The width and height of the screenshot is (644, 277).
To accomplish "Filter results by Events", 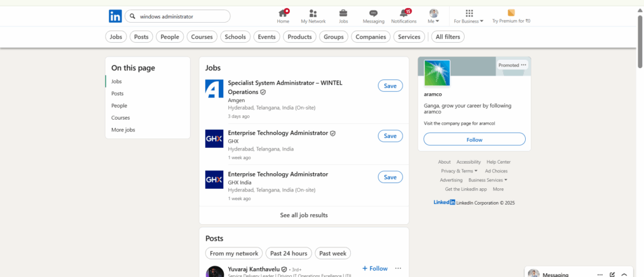I will (267, 37).
